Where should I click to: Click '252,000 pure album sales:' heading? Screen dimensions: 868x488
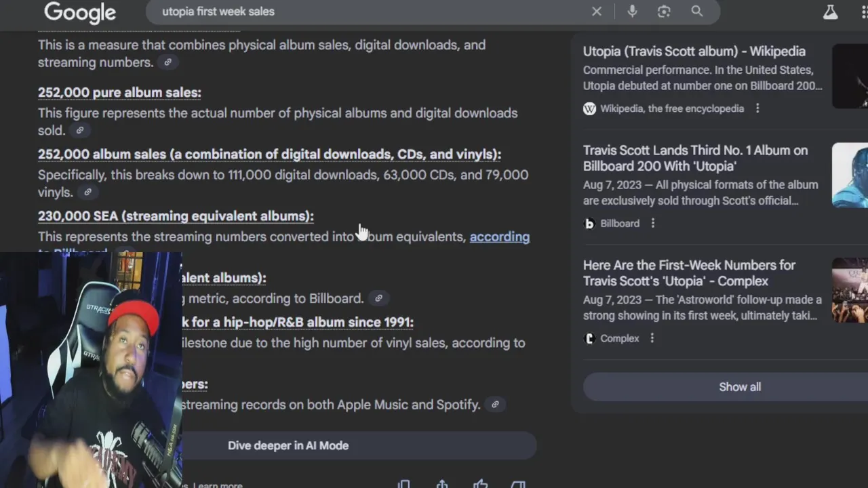tap(119, 92)
